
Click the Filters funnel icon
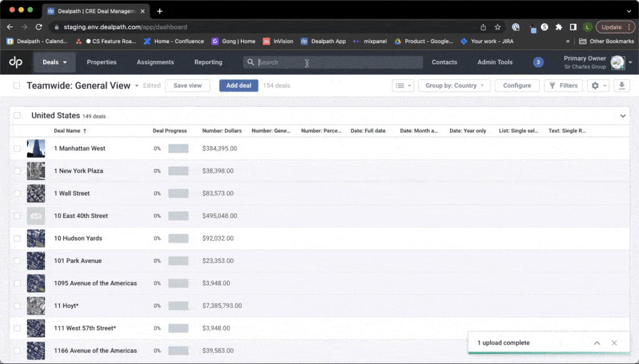click(552, 85)
